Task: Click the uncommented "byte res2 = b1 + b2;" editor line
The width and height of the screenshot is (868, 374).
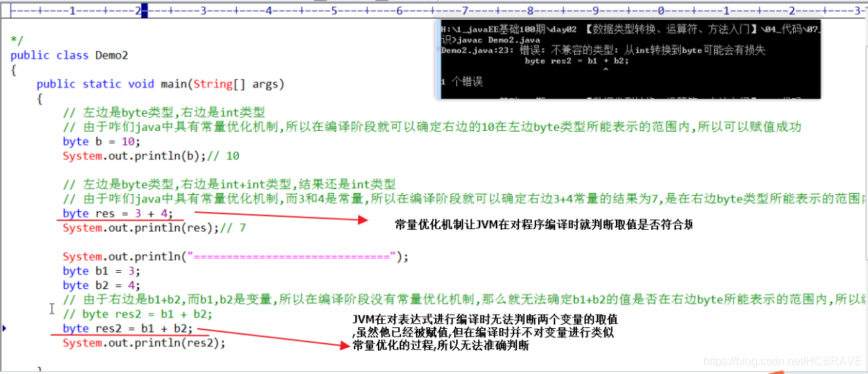Action: [127, 329]
